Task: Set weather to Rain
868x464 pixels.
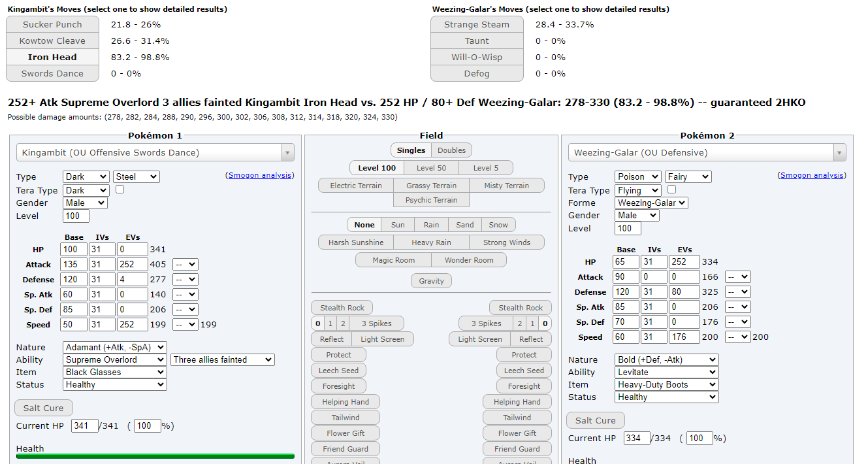Action: tap(431, 225)
